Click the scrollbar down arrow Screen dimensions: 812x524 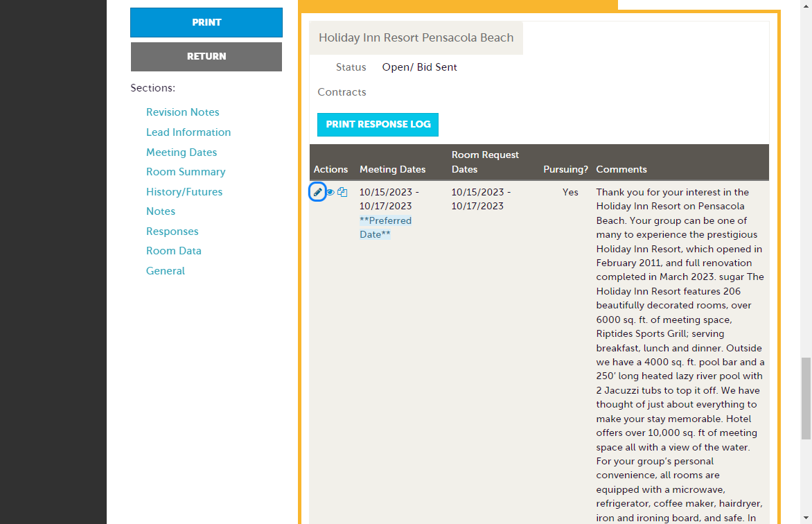coord(806,518)
